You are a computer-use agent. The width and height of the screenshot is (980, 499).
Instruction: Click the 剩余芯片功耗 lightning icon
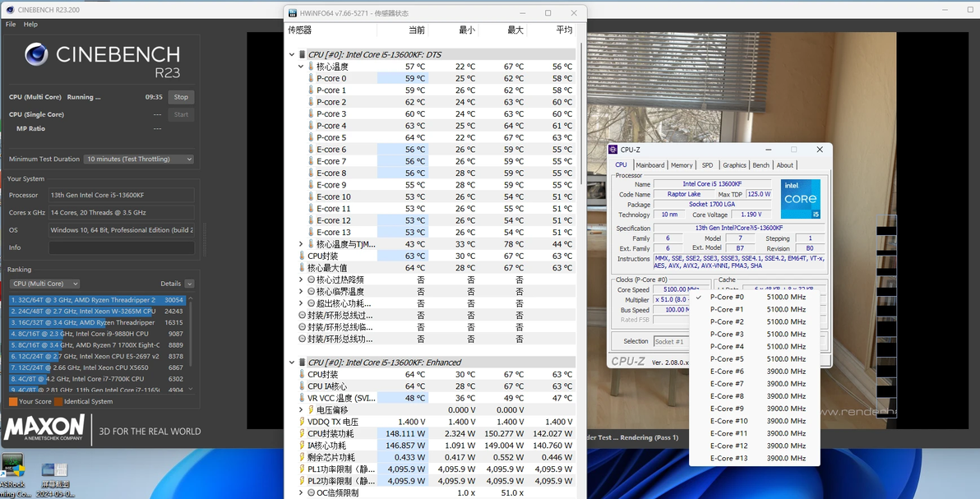point(303,457)
